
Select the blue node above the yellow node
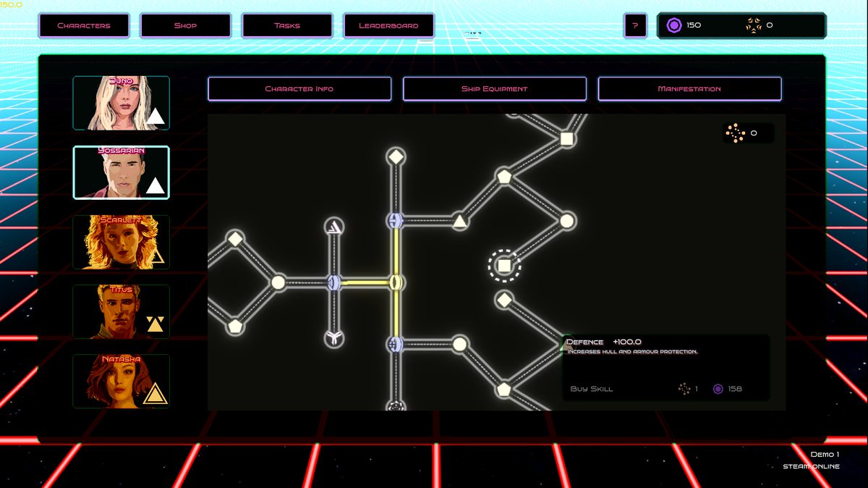pos(395,222)
